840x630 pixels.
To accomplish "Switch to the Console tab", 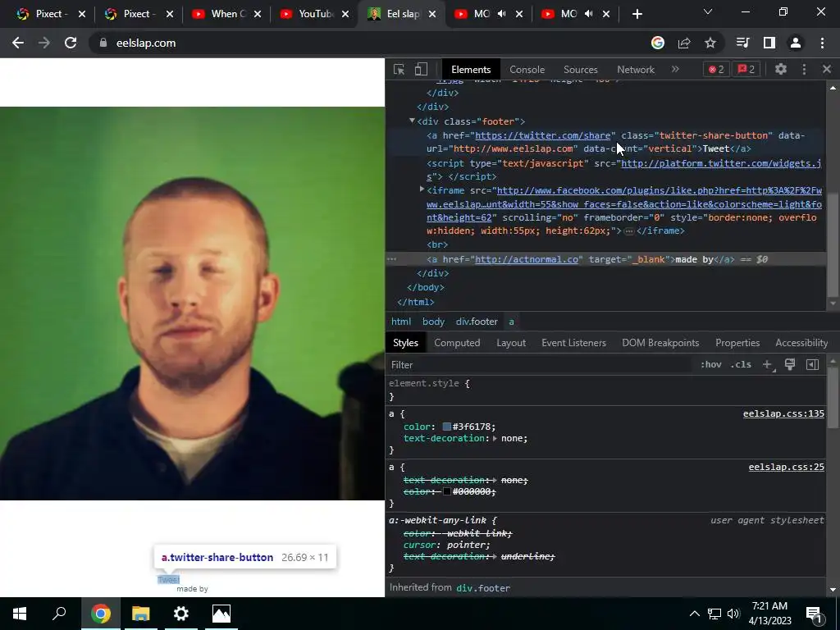I will [527, 69].
